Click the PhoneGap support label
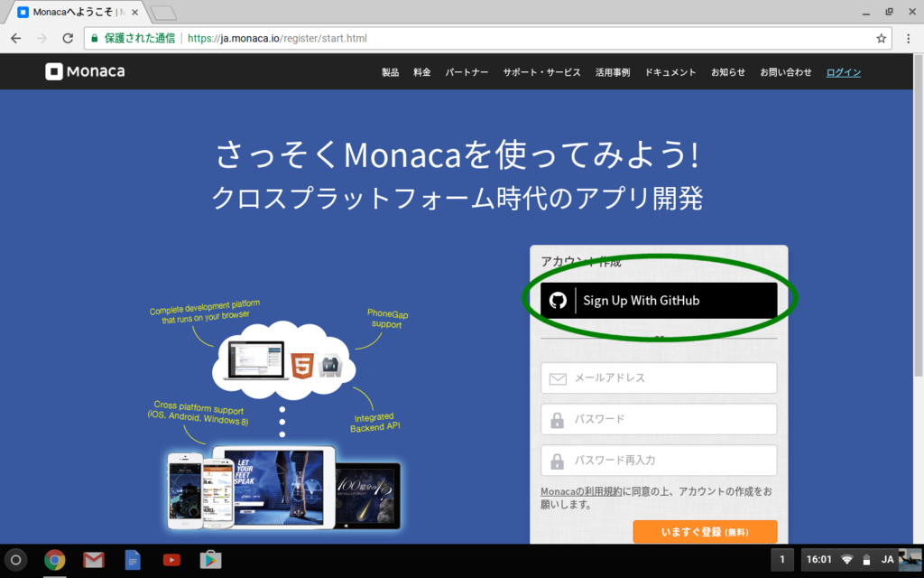 tap(387, 319)
